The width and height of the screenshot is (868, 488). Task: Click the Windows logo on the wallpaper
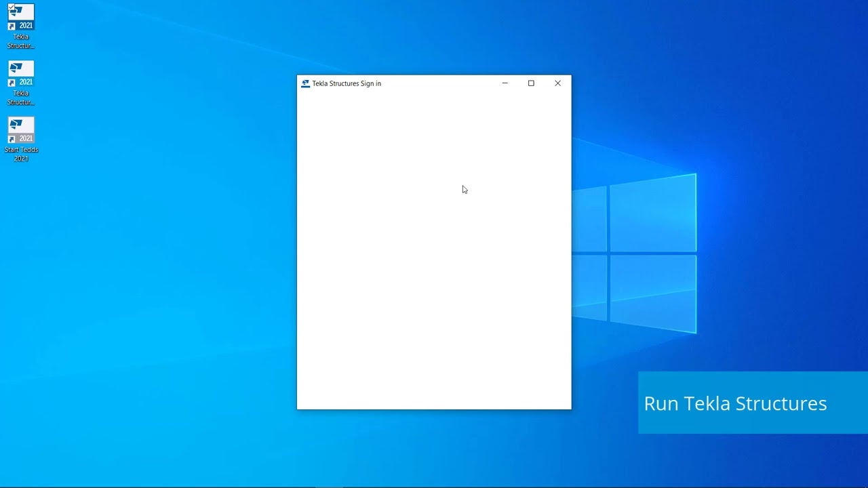point(634,253)
